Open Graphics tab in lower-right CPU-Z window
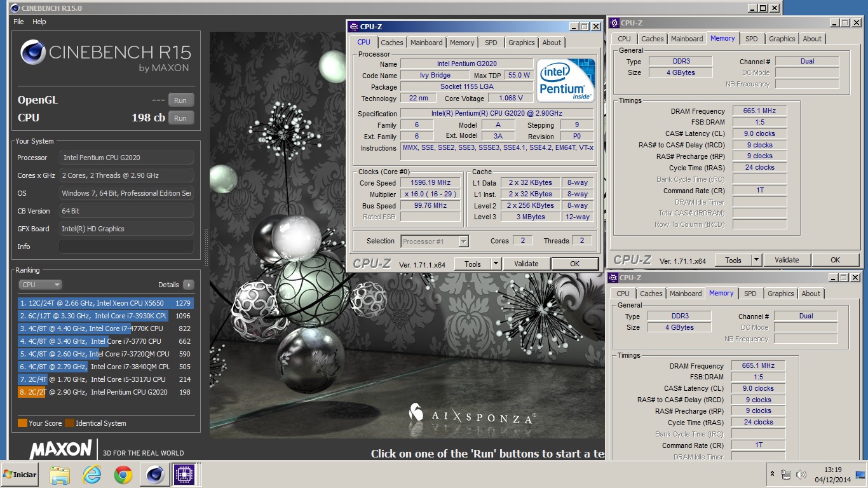 (781, 294)
